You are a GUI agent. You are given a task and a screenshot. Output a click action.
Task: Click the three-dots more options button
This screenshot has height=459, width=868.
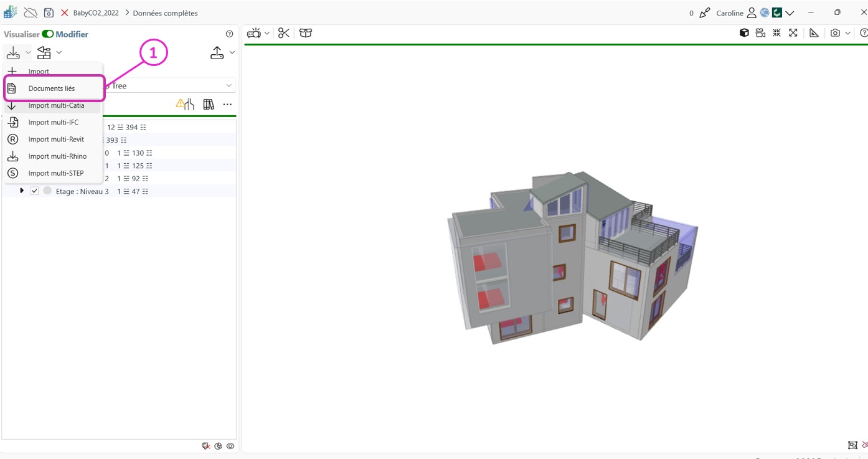point(227,105)
